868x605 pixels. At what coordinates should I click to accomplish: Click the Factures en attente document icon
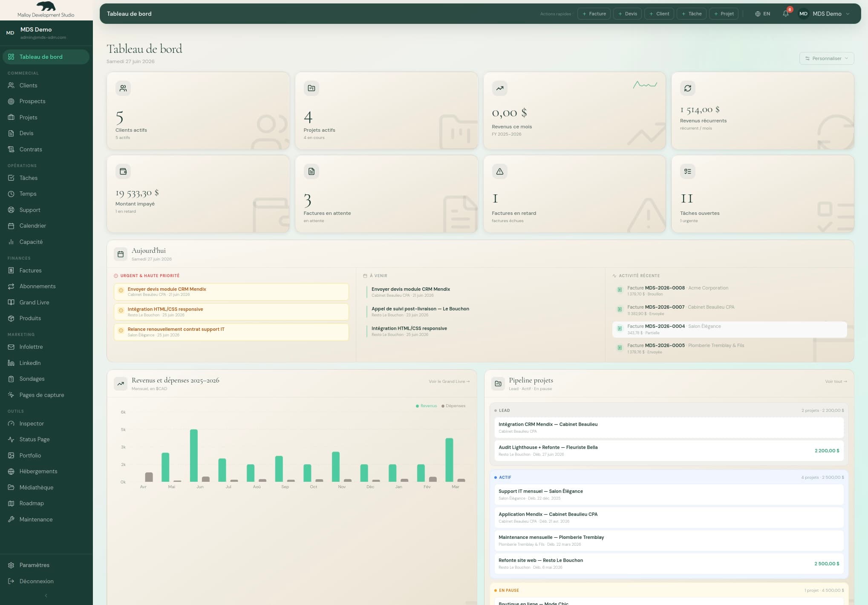[311, 171]
